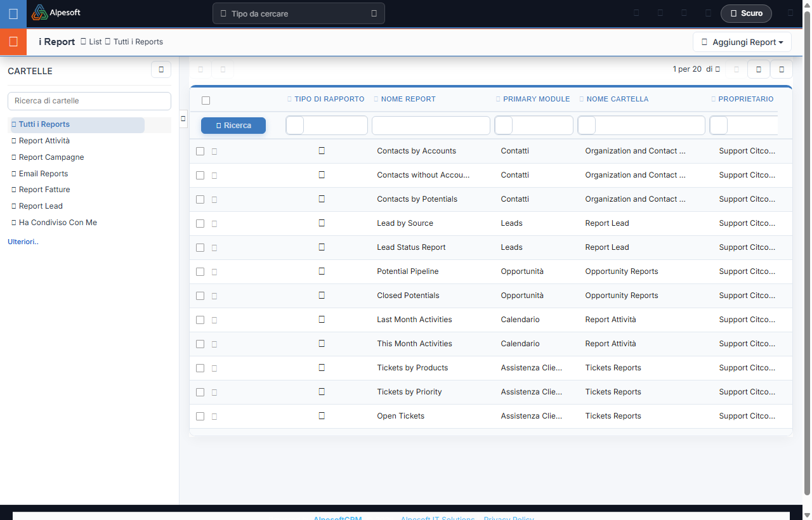This screenshot has width=812, height=520.
Task: Click icon inside search bar's right end
Action: pyautogui.click(x=374, y=13)
